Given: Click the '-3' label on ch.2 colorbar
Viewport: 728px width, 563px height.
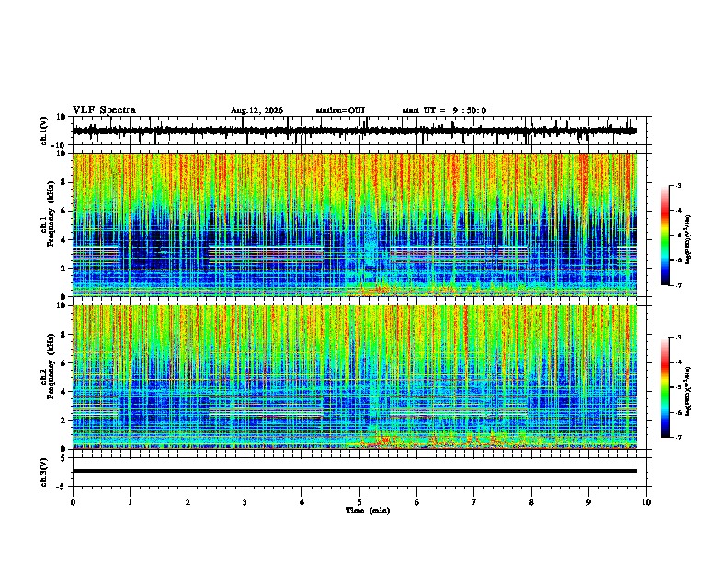Looking at the screenshot, I should coord(677,338).
